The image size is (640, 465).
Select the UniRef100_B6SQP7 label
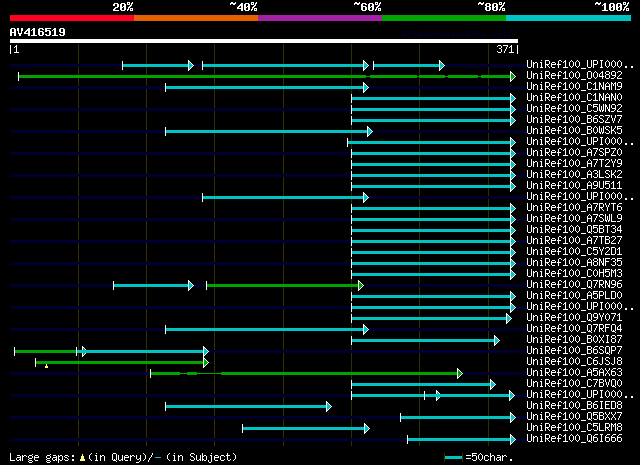[x=574, y=351]
